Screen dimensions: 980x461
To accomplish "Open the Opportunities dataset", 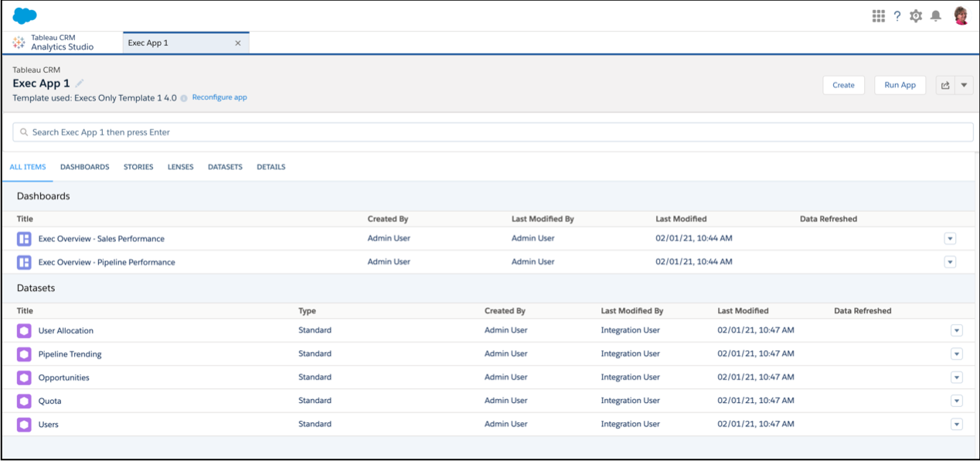I will point(64,377).
